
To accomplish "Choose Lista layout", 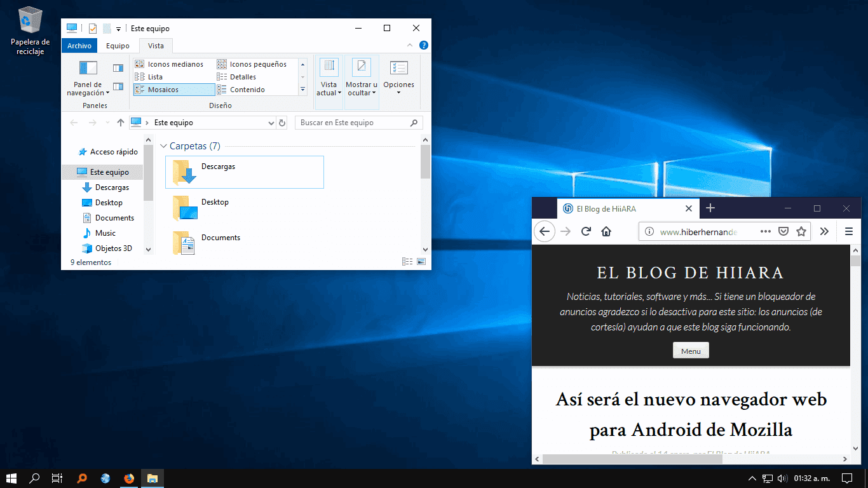I will pos(174,77).
